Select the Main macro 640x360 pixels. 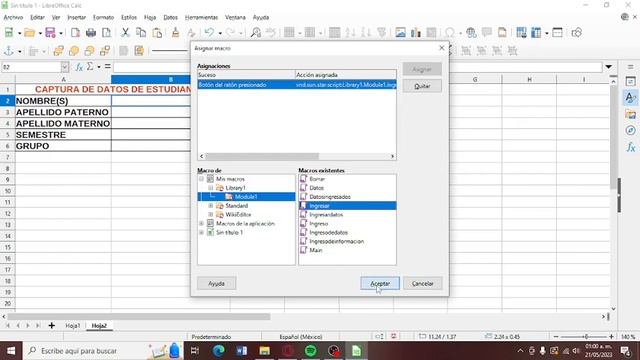pos(316,250)
